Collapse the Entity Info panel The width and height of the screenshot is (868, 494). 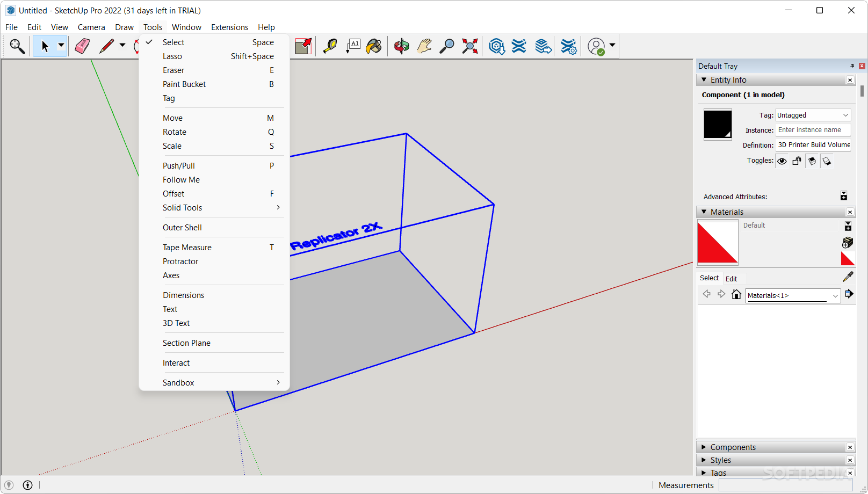pyautogui.click(x=704, y=79)
